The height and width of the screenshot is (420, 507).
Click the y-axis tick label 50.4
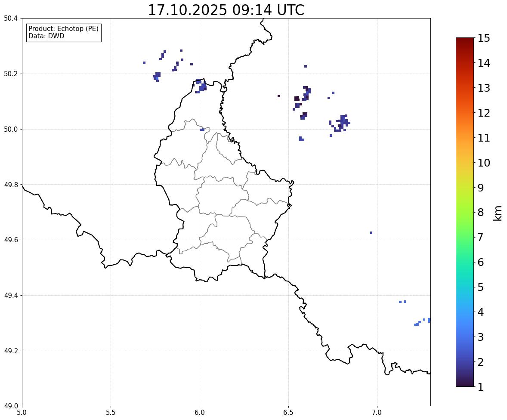11,19
